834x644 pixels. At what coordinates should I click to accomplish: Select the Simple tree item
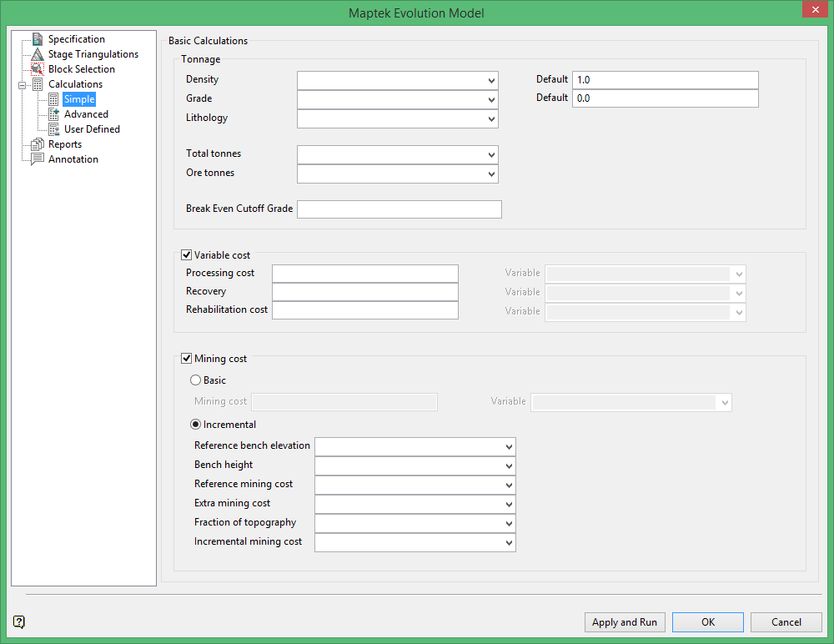(79, 99)
